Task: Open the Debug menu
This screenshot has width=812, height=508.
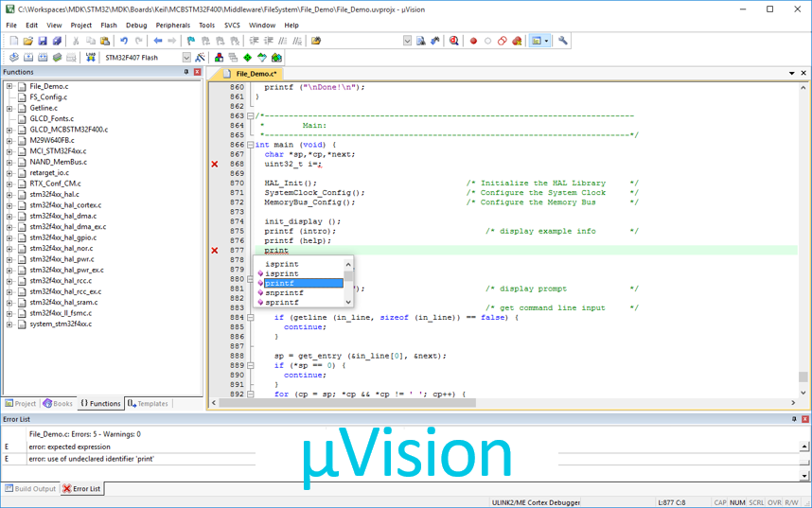Action: click(136, 25)
